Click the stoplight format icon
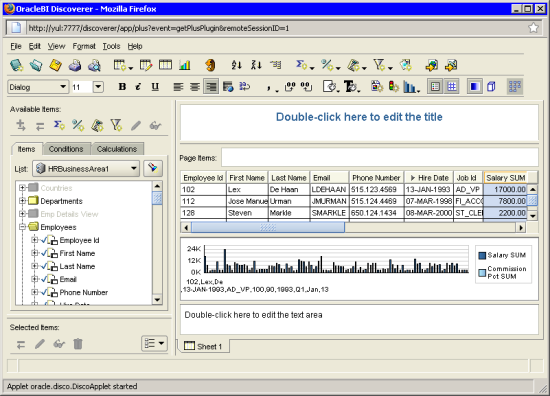 [x=394, y=87]
